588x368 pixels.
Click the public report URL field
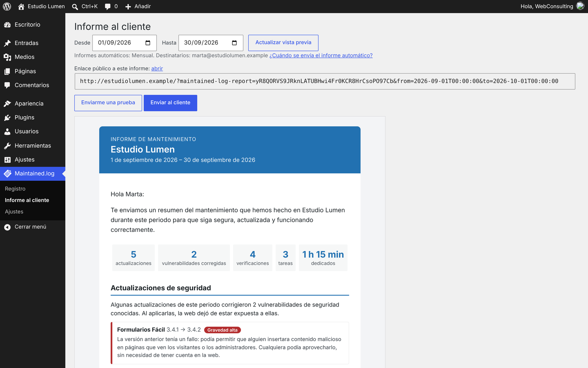(x=325, y=81)
